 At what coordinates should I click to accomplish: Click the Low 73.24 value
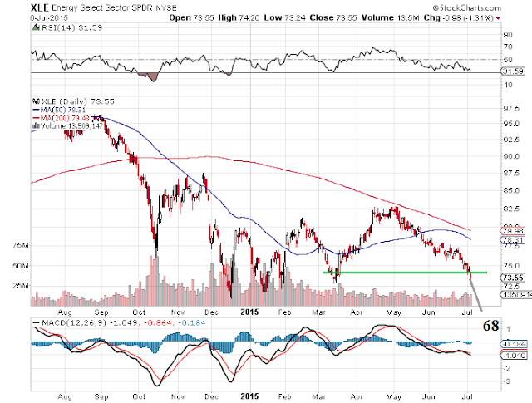click(285, 17)
